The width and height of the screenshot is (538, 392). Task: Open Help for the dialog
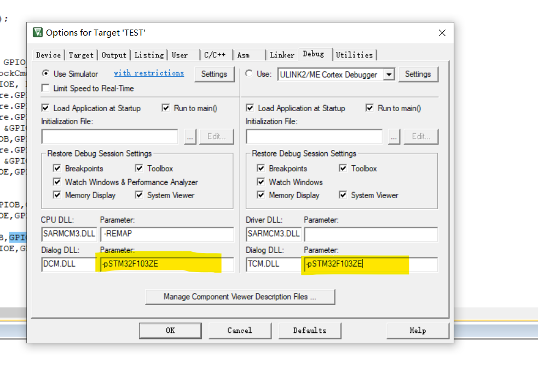(x=418, y=331)
